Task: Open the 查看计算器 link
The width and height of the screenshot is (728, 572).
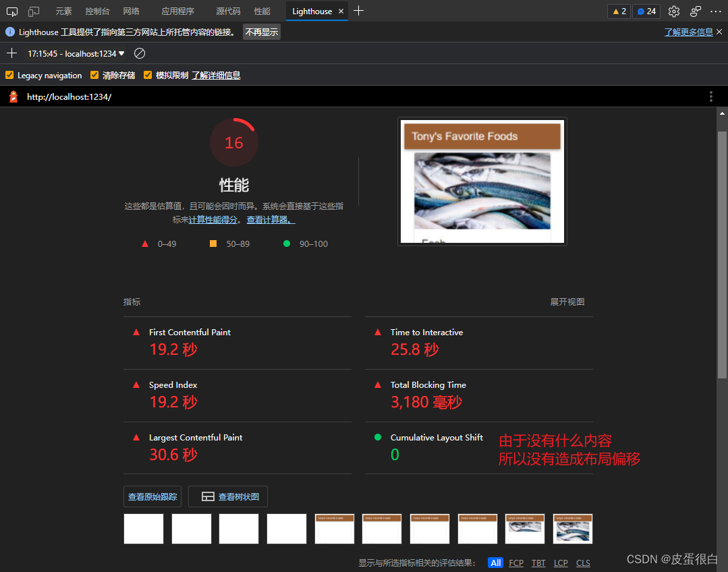Action: [271, 220]
